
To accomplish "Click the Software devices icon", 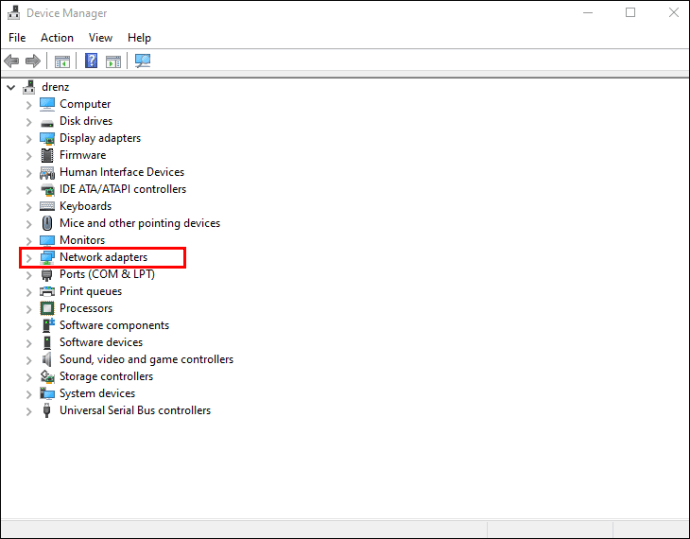I will (47, 342).
